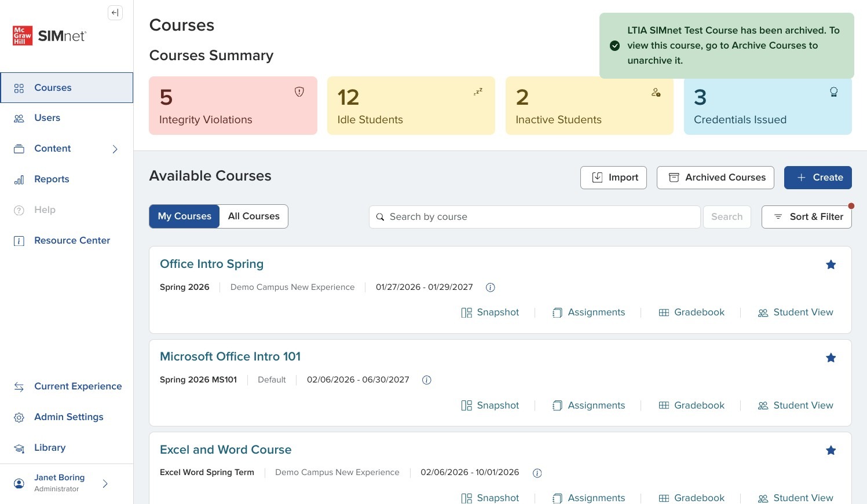
Task: Open Snapshot for Excel and Word Course
Action: [x=490, y=498]
